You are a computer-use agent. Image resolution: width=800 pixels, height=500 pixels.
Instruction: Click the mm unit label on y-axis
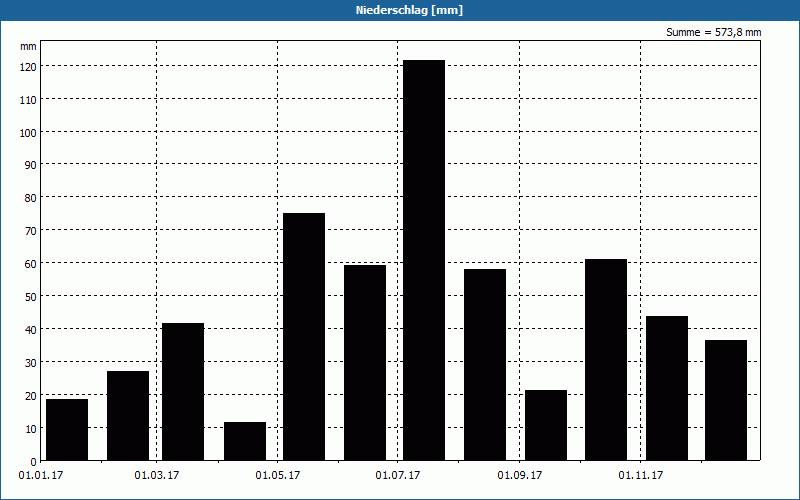(x=28, y=47)
